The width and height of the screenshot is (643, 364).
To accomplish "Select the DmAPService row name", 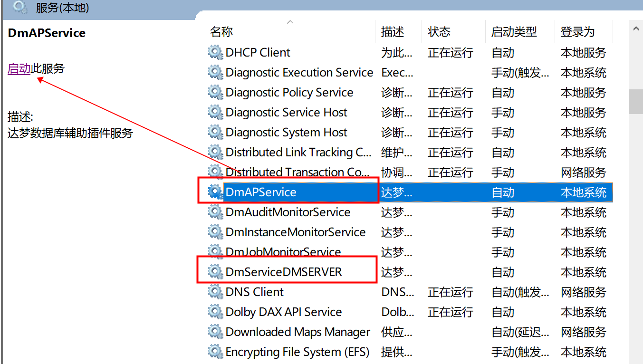I will pyautogui.click(x=261, y=192).
